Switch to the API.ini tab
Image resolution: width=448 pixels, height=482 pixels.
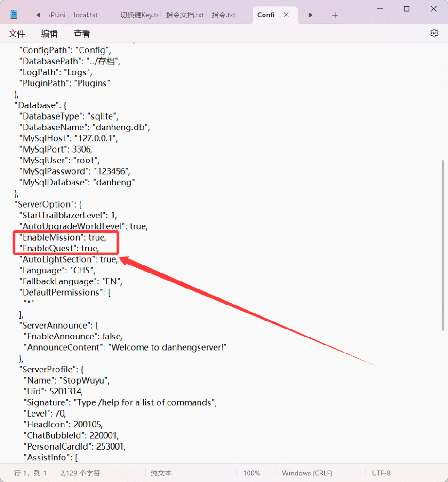[x=57, y=15]
